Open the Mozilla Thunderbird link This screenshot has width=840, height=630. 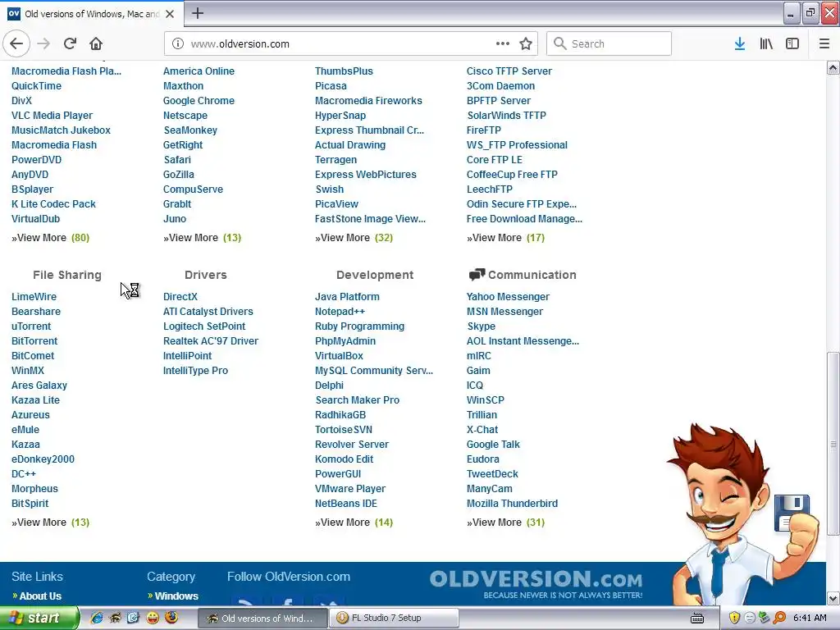(x=512, y=503)
